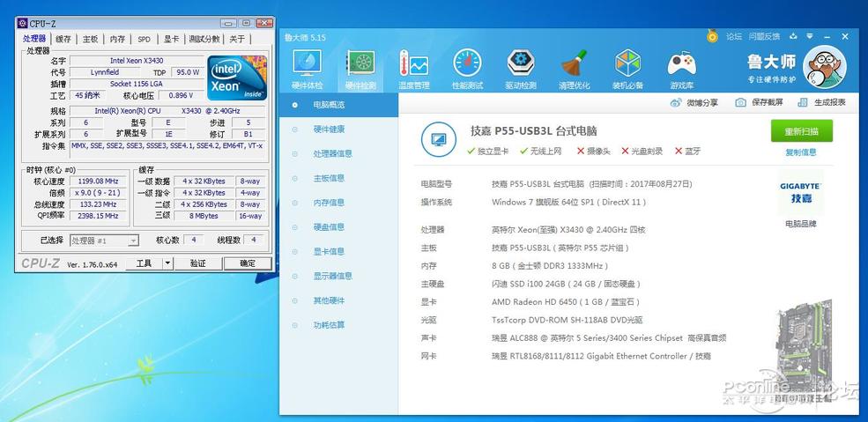Screen dimensions: 868x422
Task: Click the Intel Xeon inside logo in CPU-Z
Action: (237, 78)
